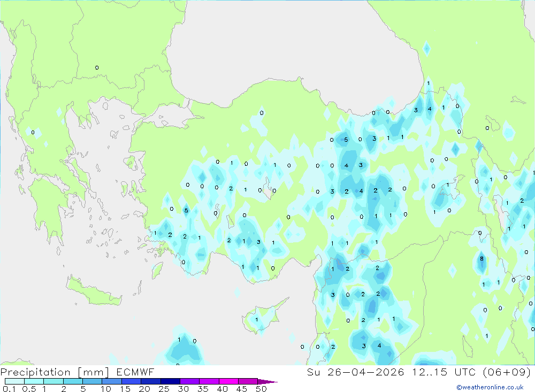Click the '12..15 UTC' time text
The image size is (535, 392).
point(443,372)
